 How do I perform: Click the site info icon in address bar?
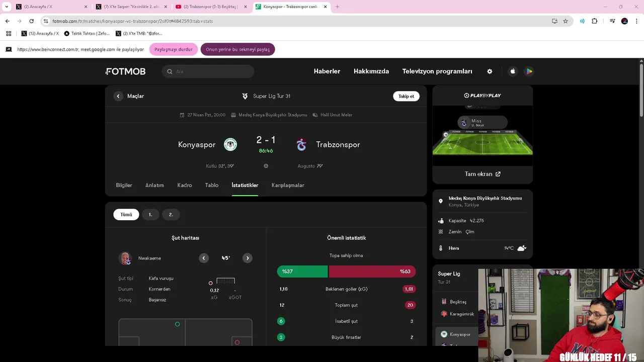click(46, 21)
